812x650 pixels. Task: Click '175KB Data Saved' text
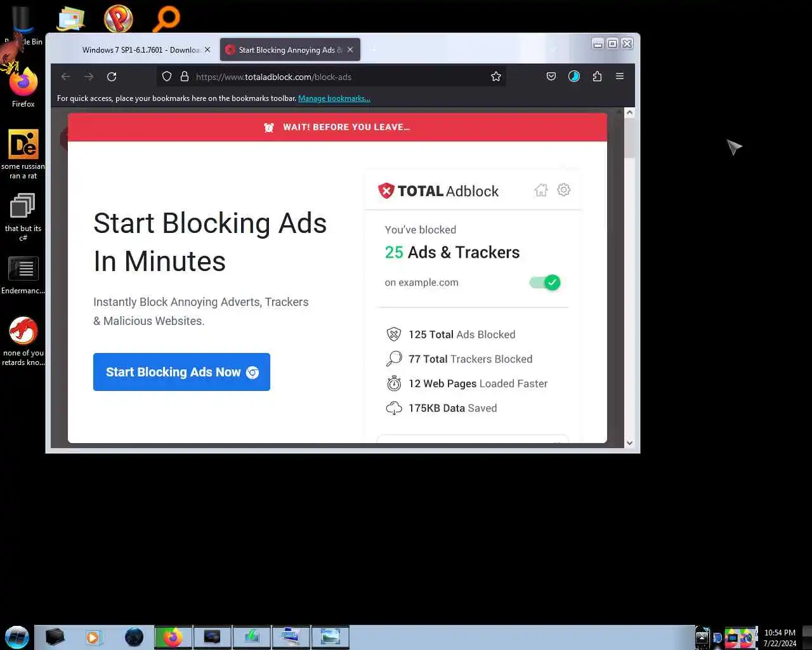[x=453, y=408]
